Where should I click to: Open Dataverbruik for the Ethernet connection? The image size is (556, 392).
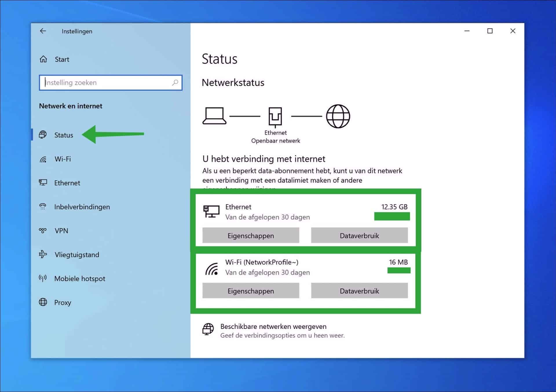[359, 235]
